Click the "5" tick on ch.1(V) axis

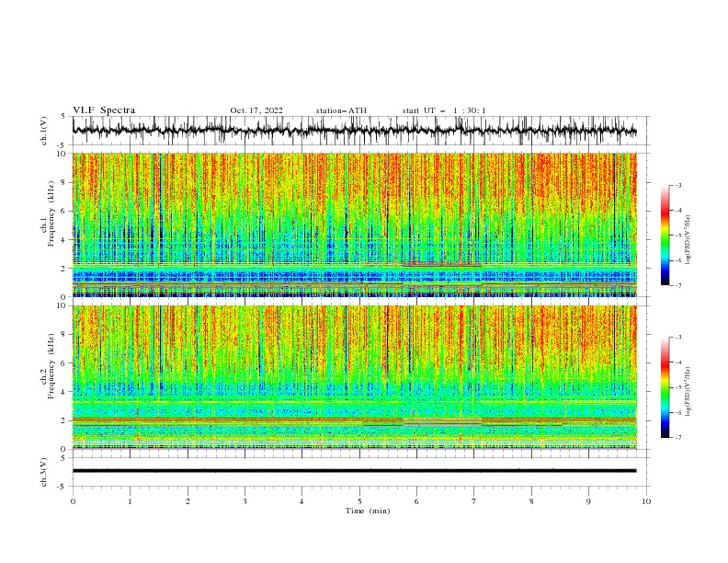tap(63, 116)
